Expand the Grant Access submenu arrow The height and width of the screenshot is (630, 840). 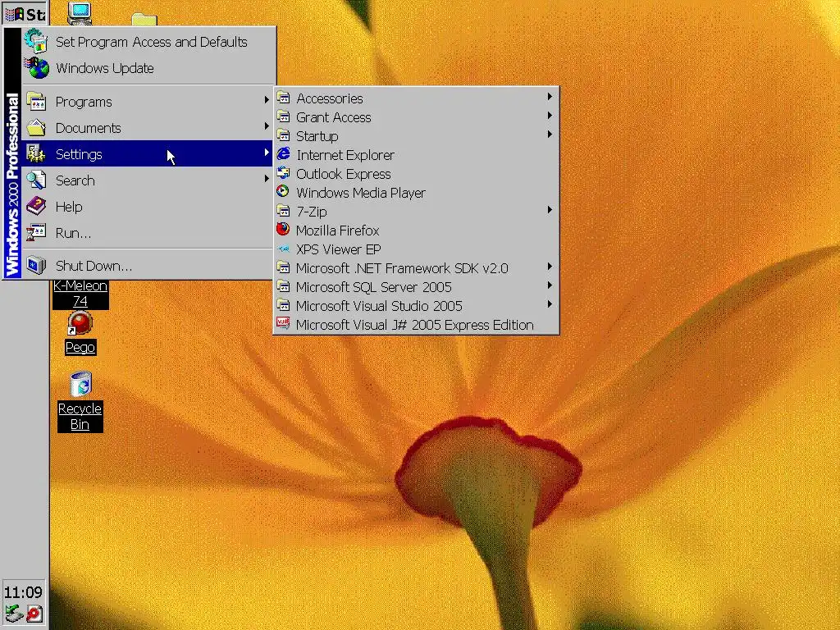(x=550, y=115)
